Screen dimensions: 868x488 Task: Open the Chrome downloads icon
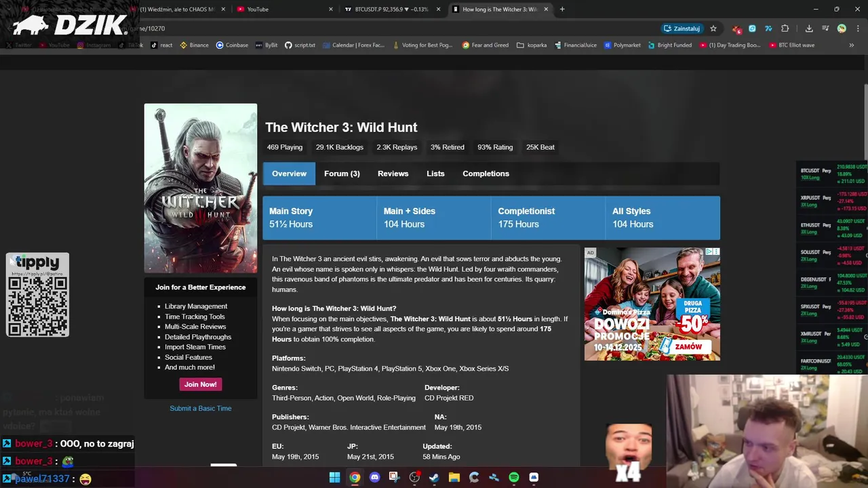809,28
